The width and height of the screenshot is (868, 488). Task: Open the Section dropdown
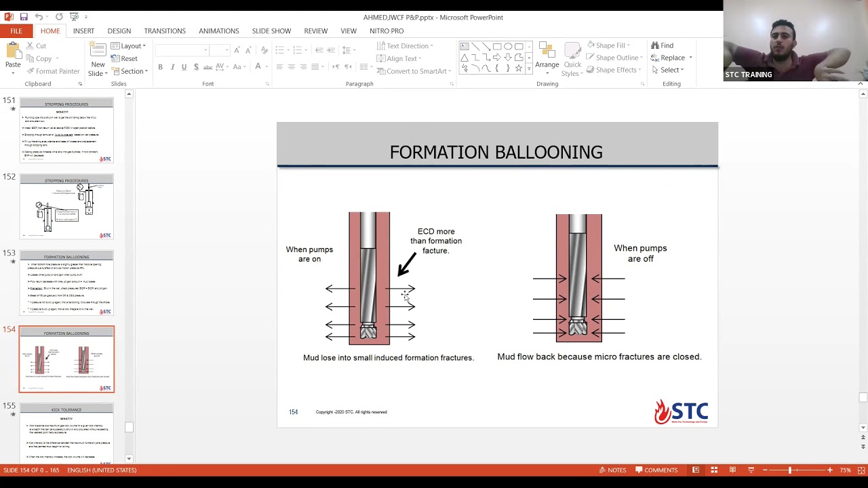(129, 71)
